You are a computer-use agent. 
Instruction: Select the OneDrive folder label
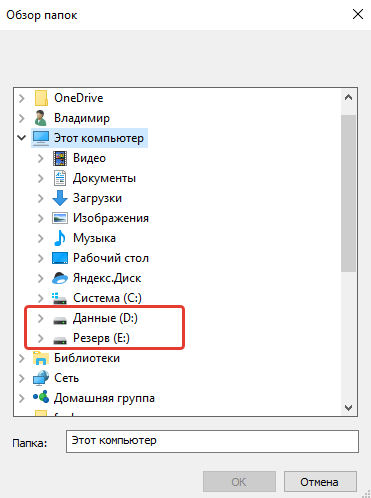tap(79, 98)
